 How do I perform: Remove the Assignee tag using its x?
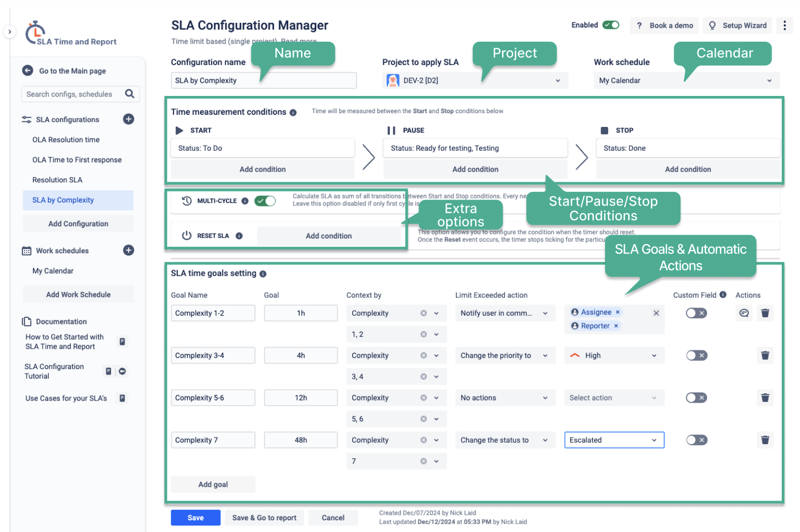click(617, 312)
